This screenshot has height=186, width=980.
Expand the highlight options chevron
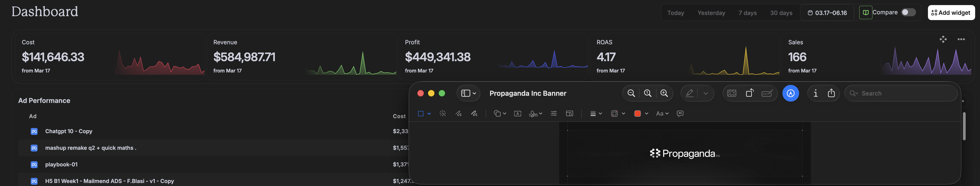tap(706, 93)
